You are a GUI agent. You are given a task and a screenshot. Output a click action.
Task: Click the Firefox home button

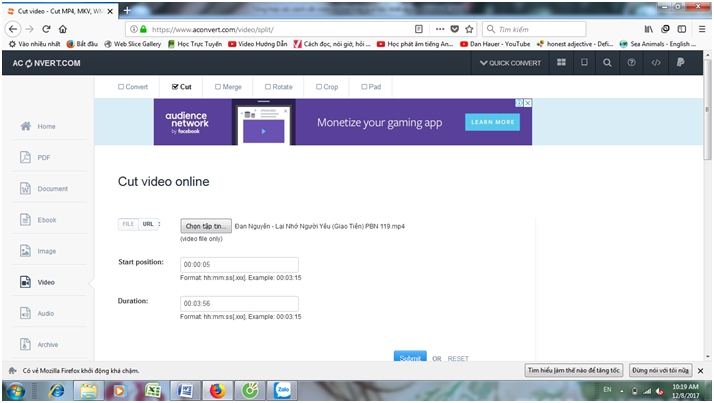(x=62, y=29)
